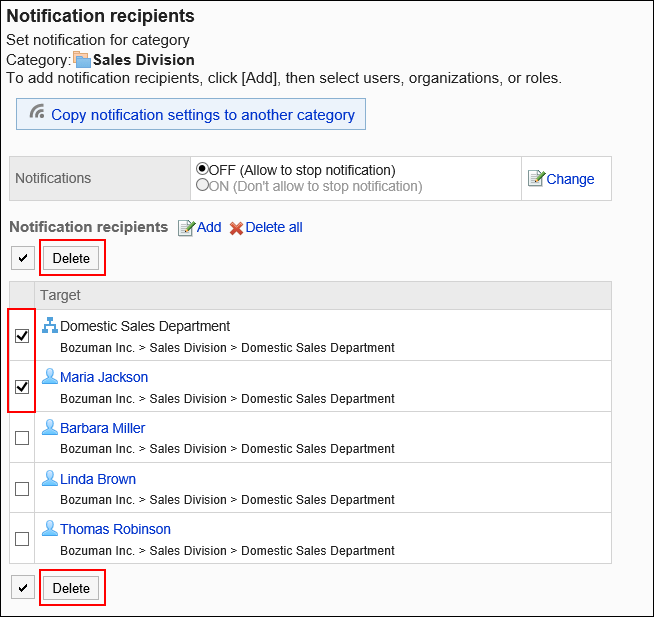Click the Notifications row label
This screenshot has height=617, width=654.
coord(53,178)
